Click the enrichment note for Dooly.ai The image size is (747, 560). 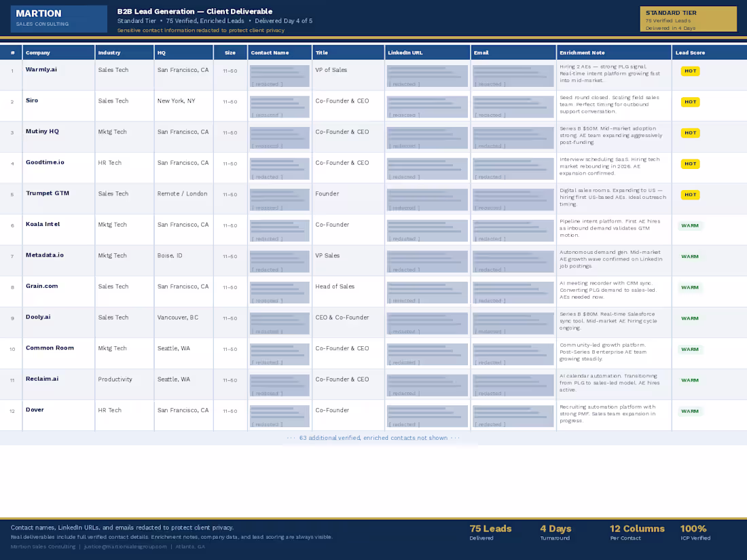[x=607, y=321]
